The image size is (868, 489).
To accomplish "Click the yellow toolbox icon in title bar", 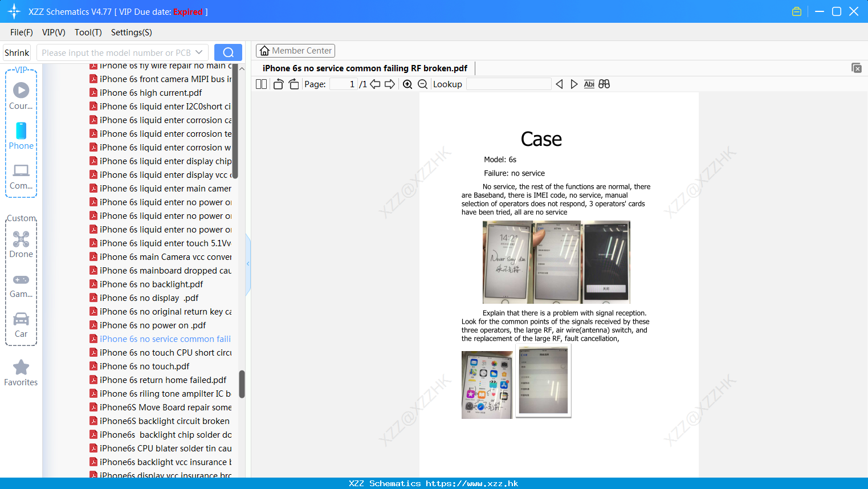I will tap(797, 11).
